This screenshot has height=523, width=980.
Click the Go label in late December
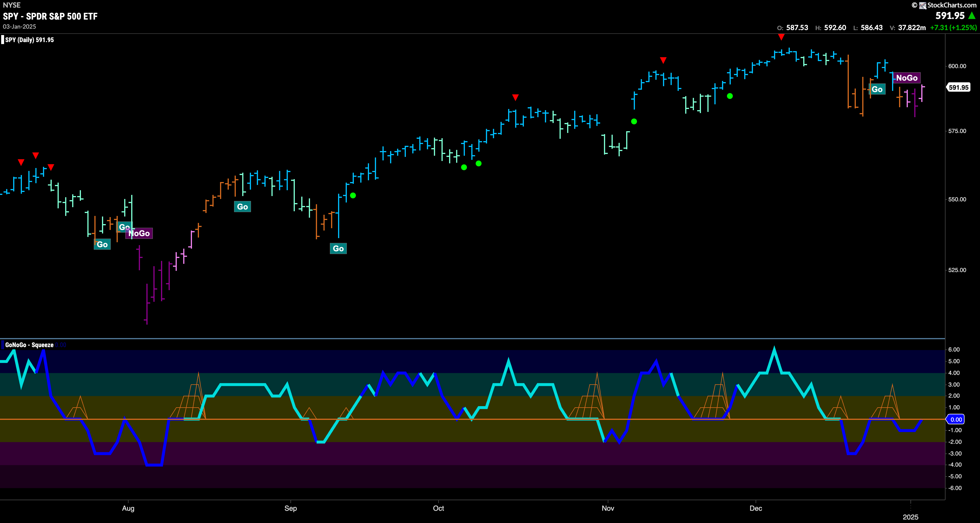[x=877, y=89]
